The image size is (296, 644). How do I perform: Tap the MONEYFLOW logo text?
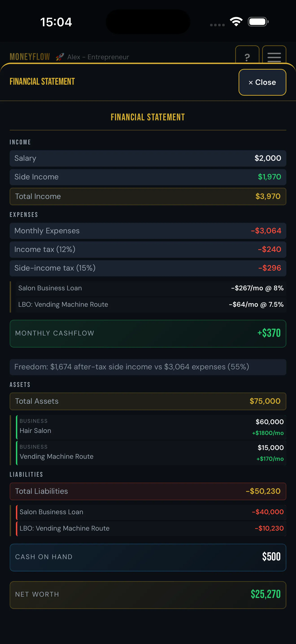pyautogui.click(x=30, y=57)
